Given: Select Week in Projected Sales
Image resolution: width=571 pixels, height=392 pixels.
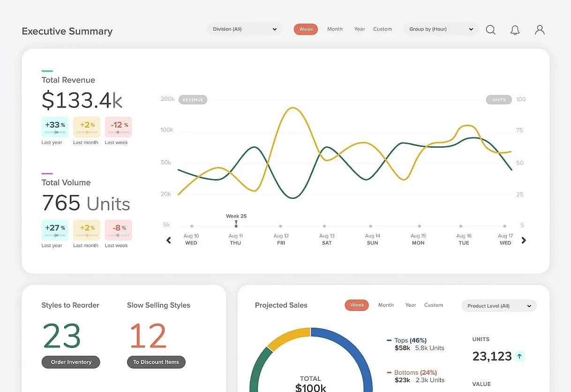Looking at the screenshot, I should (357, 305).
